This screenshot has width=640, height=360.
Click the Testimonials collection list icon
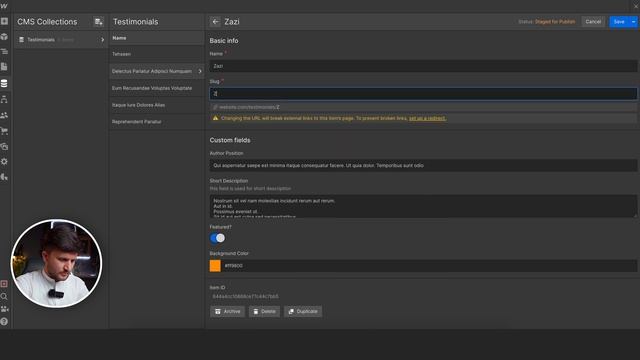[x=22, y=40]
